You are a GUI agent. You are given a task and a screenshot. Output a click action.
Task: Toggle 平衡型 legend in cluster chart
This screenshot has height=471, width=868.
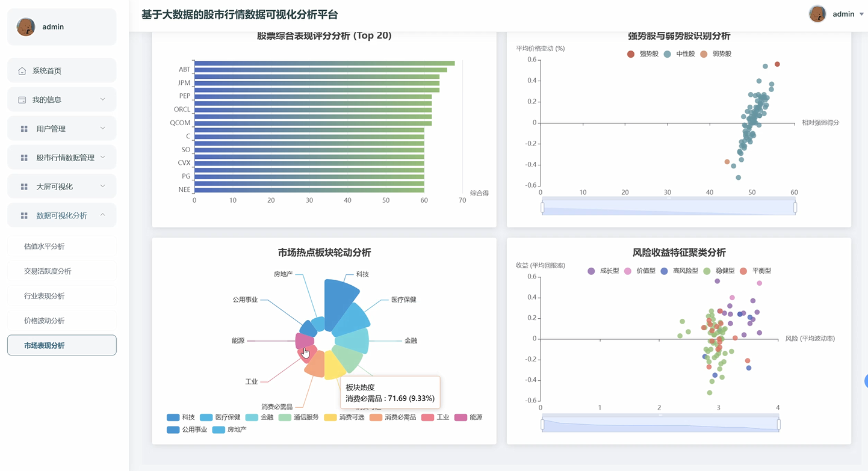[x=755, y=271]
